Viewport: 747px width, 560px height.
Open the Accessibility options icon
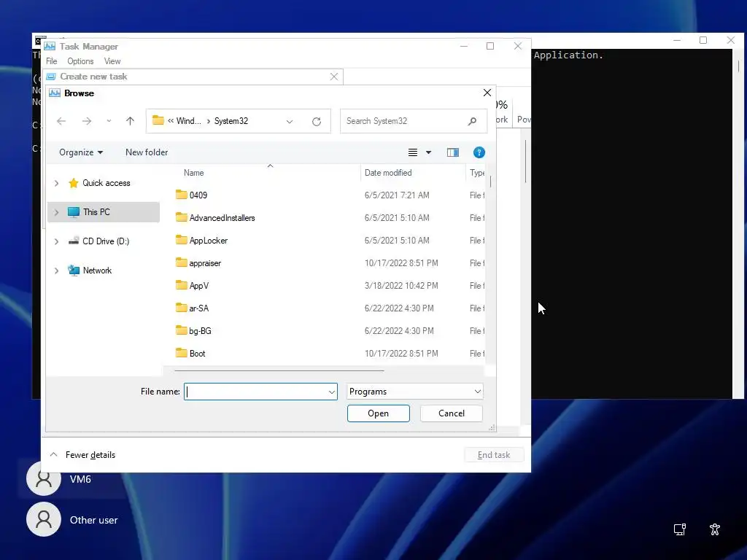(715, 529)
